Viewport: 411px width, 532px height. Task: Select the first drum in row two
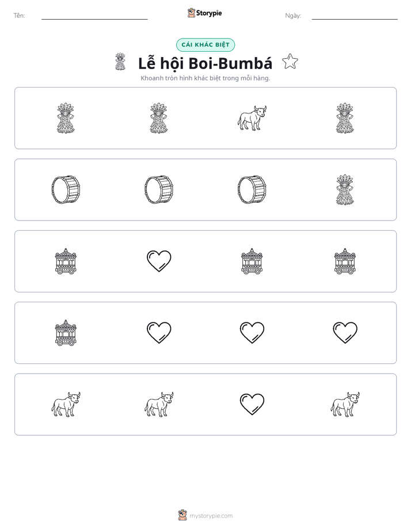coord(66,189)
